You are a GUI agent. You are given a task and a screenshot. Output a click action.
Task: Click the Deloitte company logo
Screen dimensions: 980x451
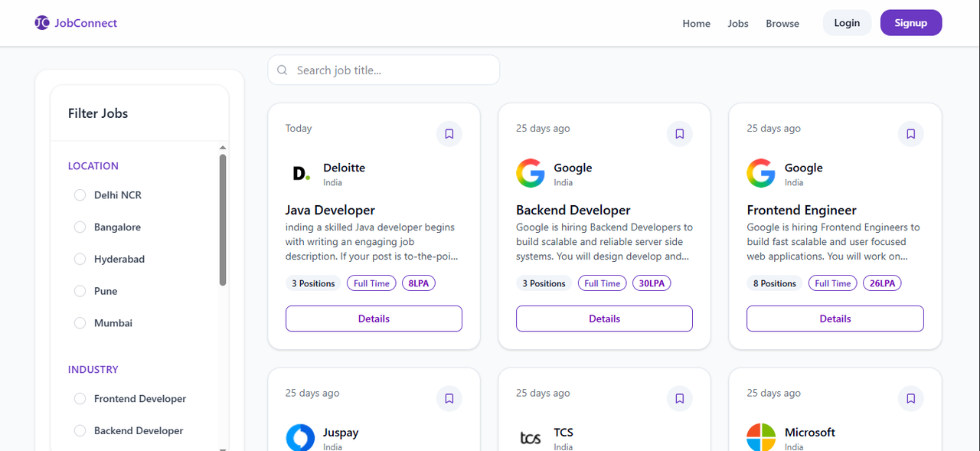pos(301,174)
